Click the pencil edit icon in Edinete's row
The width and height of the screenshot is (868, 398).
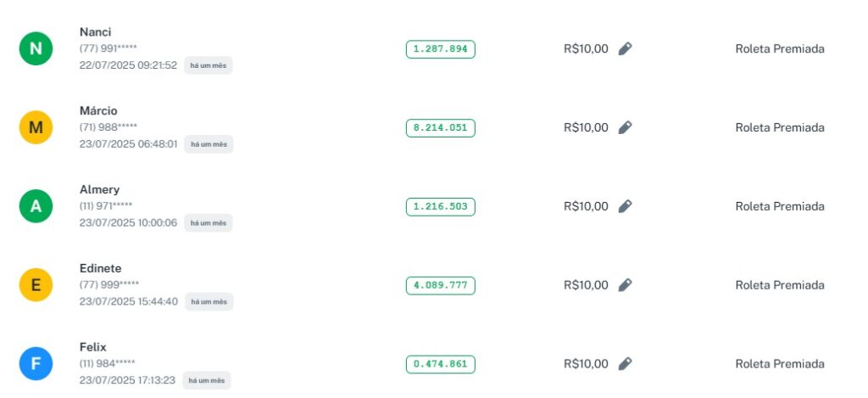click(625, 285)
